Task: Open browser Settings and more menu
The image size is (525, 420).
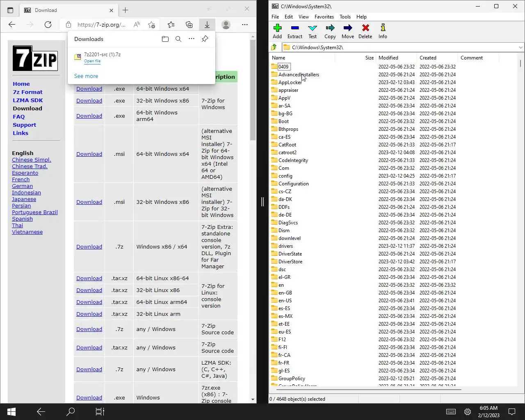Action: click(245, 25)
